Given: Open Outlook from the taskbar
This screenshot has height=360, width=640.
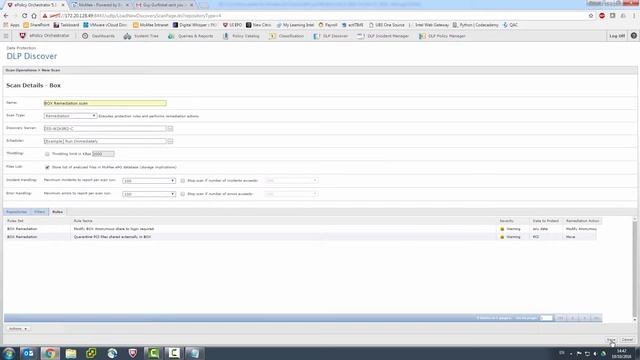Looking at the screenshot, I should point(29,353).
